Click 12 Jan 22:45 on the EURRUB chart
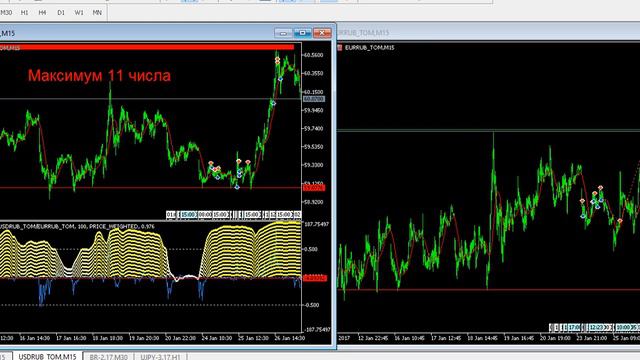Viewport: 640px width, 360px height. 373,338
